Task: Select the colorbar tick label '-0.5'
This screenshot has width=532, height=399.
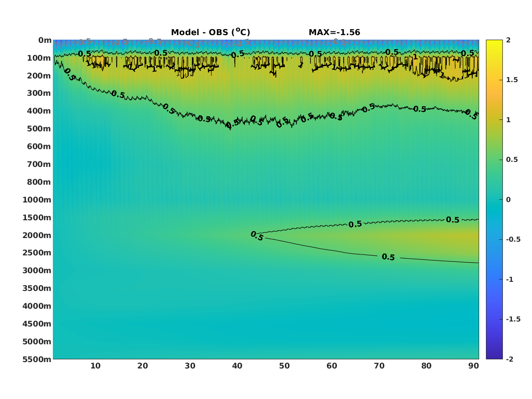Action: click(x=513, y=239)
